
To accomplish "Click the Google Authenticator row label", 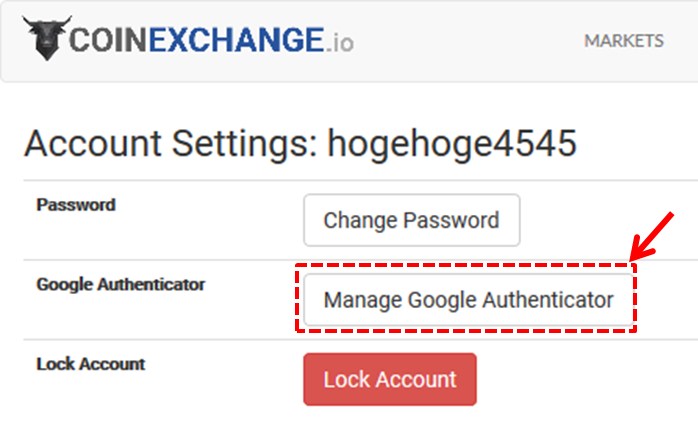I will point(121,284).
